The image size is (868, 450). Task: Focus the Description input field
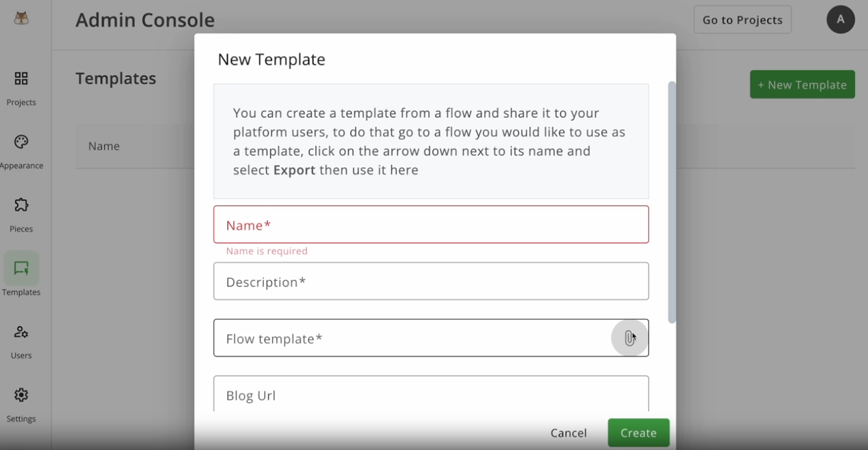431,282
